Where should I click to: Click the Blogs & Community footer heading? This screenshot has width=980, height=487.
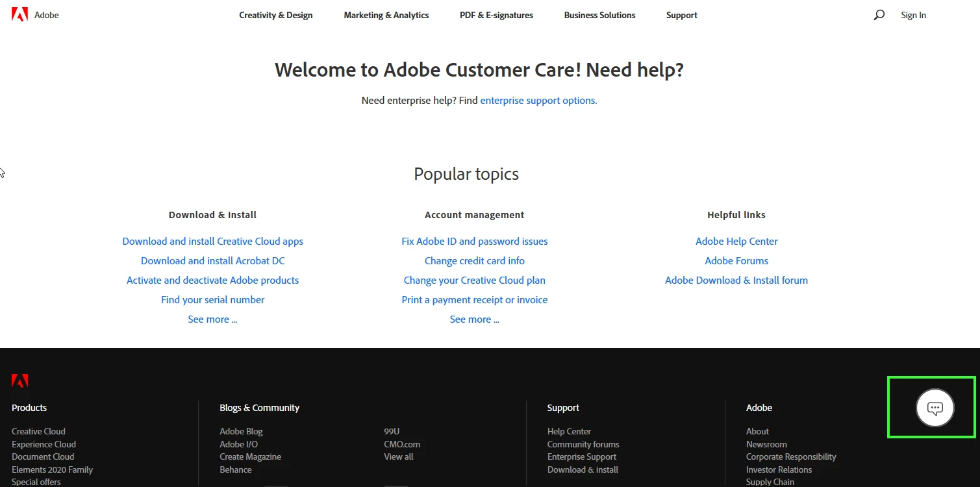(259, 408)
